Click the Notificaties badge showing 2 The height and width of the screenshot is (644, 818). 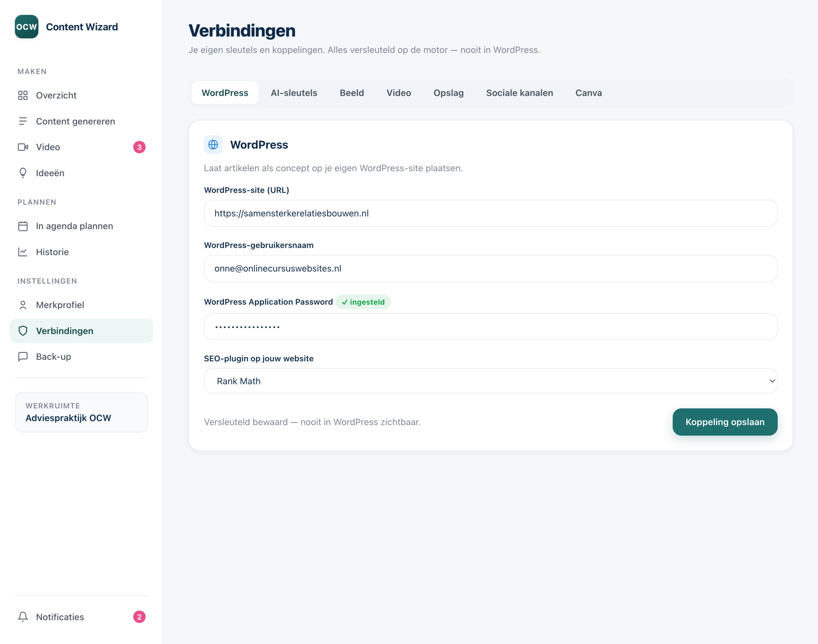[139, 617]
